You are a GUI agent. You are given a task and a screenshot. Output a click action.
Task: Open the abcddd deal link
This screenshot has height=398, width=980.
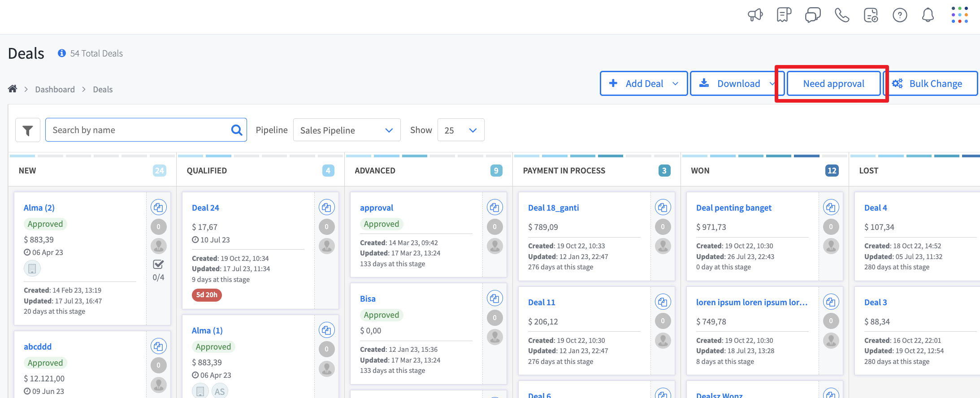point(38,347)
